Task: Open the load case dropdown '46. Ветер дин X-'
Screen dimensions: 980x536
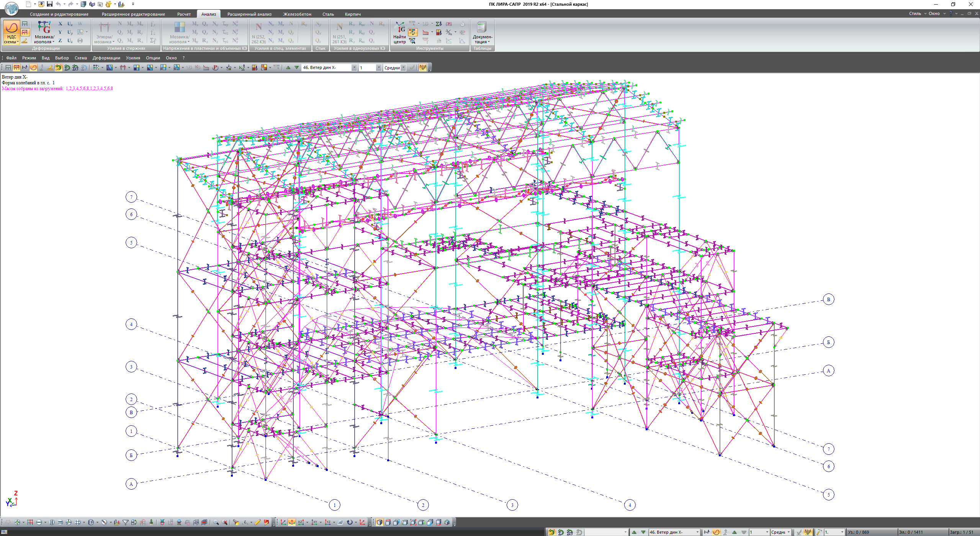Action: [x=354, y=67]
